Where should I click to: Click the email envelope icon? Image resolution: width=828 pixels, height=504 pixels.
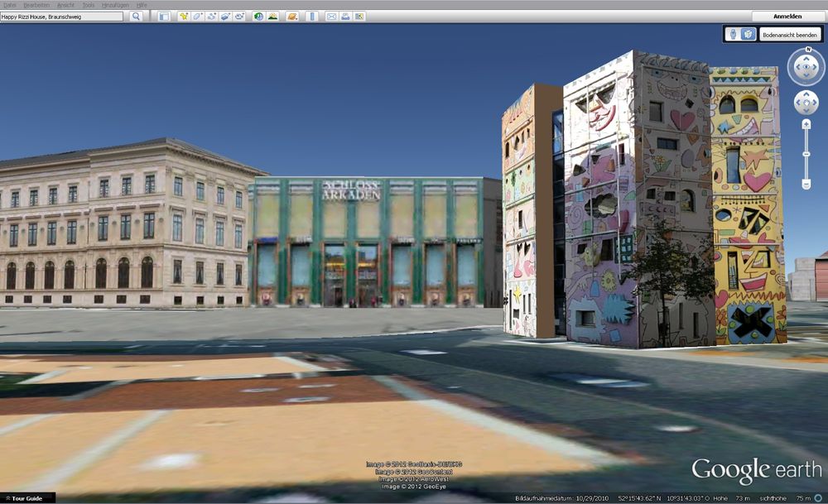pyautogui.click(x=331, y=17)
